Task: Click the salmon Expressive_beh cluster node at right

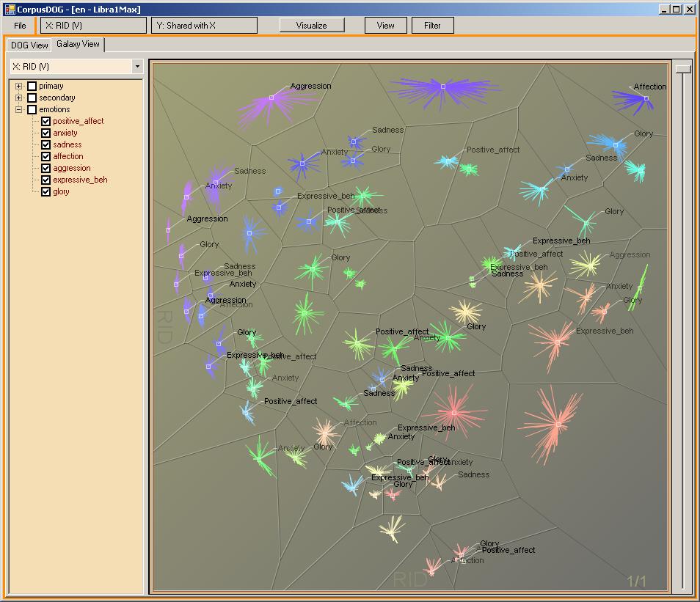Action: (x=557, y=342)
